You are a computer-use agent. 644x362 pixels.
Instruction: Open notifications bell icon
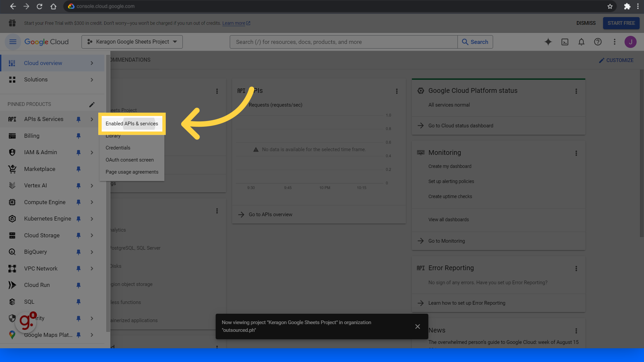[581, 42]
